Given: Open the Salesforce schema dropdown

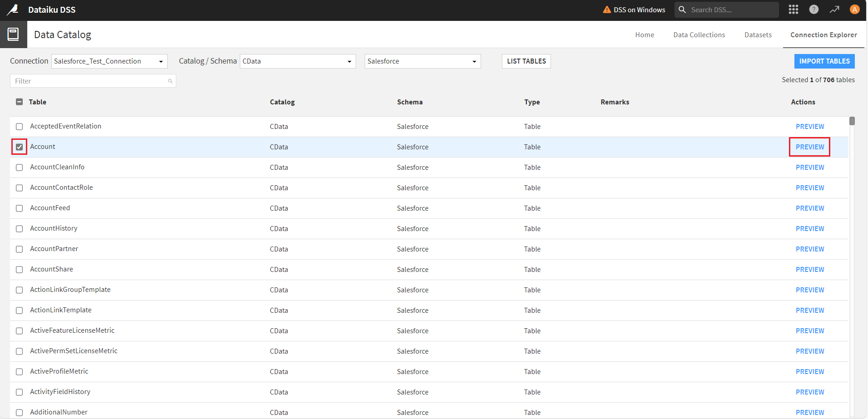Looking at the screenshot, I should tap(422, 61).
